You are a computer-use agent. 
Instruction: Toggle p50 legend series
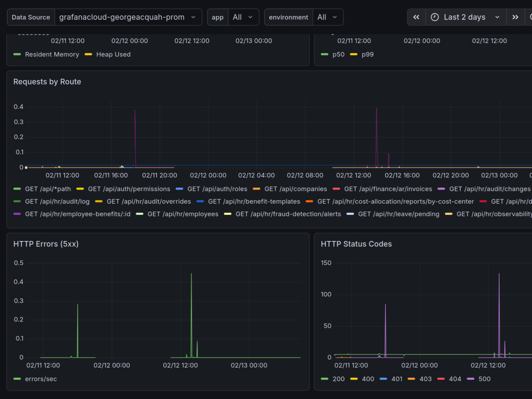tap(338, 54)
